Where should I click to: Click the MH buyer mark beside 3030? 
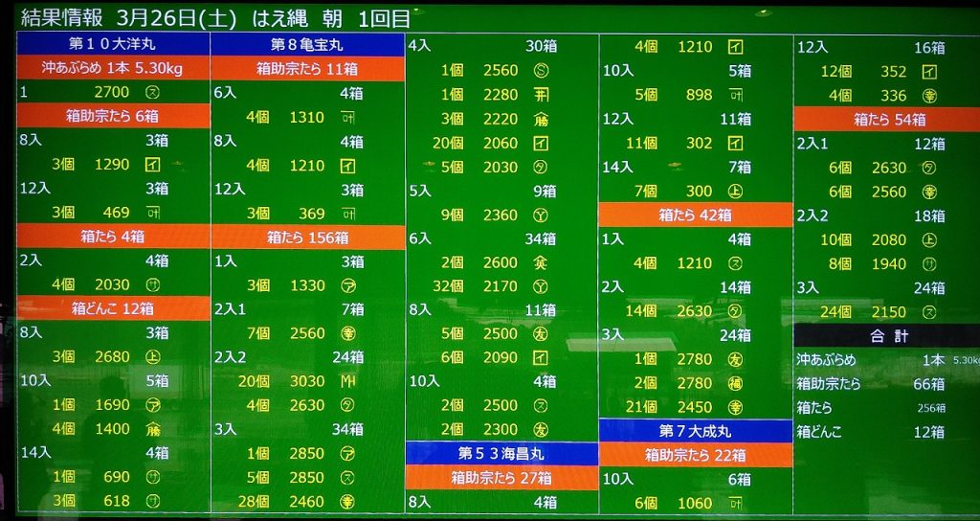pyautogui.click(x=346, y=380)
